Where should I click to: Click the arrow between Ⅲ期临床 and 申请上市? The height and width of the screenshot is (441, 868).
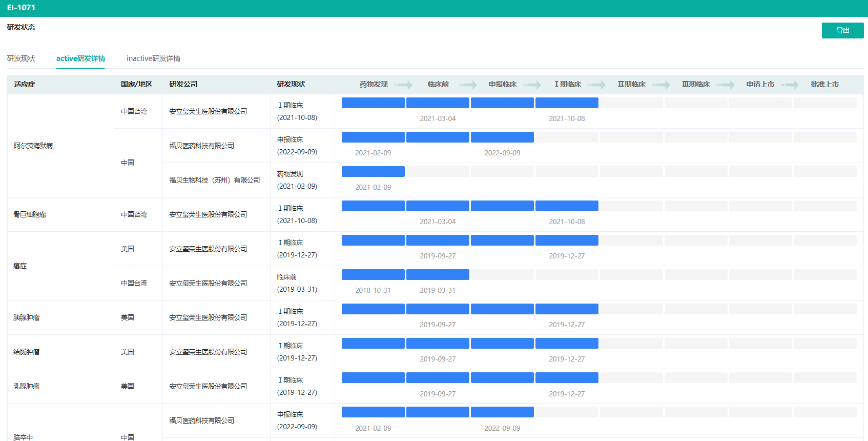[x=726, y=85]
